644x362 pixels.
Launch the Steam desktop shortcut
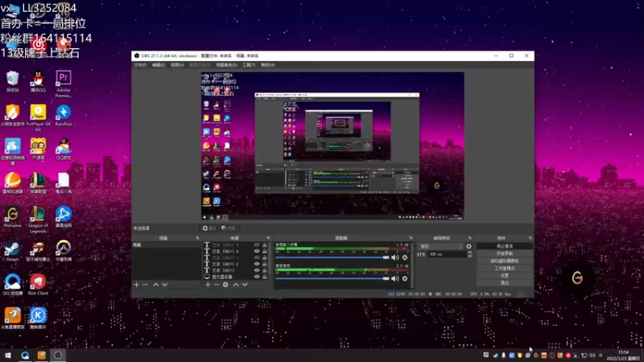coord(12,251)
